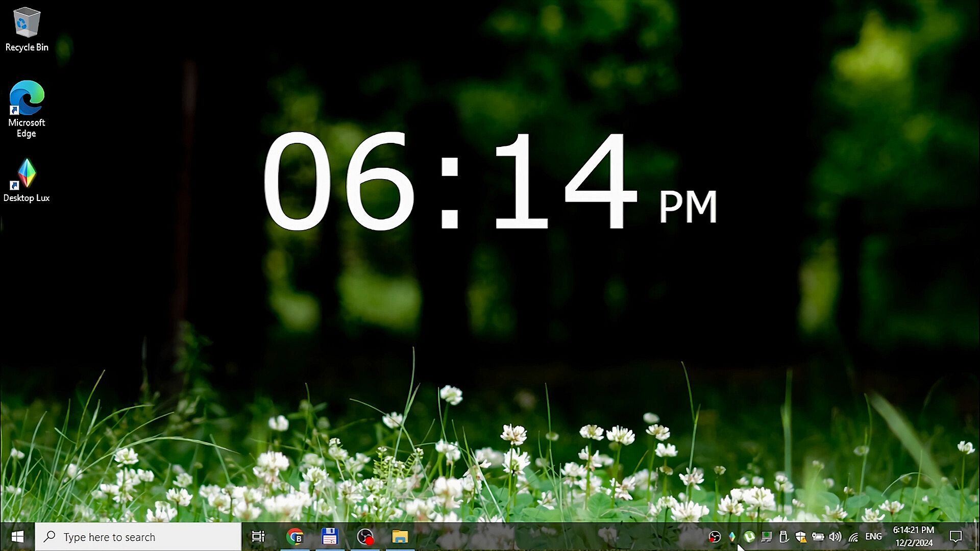Click the 'Type here to search' box
This screenshot has width=980, height=551.
point(138,537)
